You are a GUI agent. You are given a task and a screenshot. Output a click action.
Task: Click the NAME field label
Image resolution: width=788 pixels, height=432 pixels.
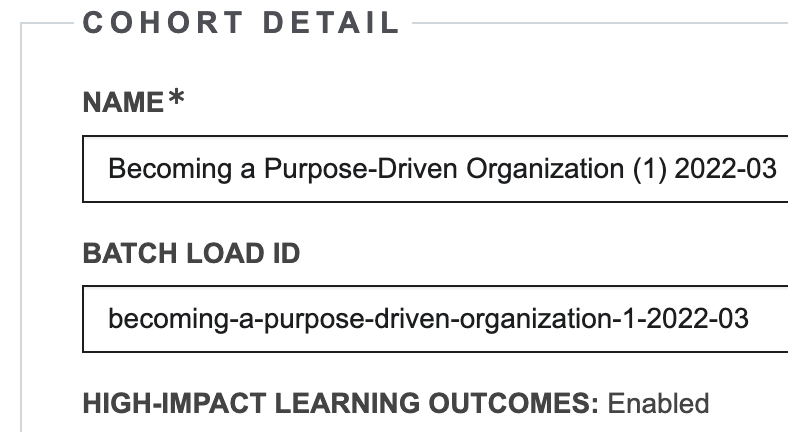click(x=122, y=103)
